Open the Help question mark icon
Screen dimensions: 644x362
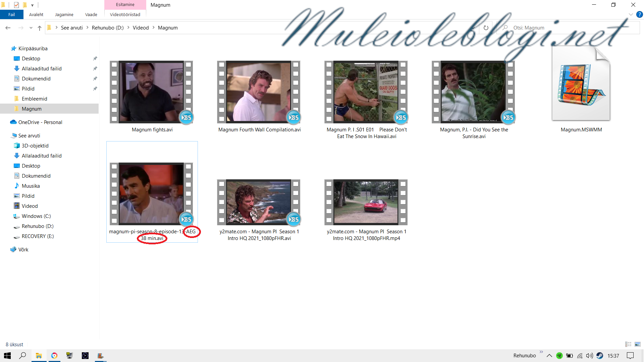click(639, 14)
